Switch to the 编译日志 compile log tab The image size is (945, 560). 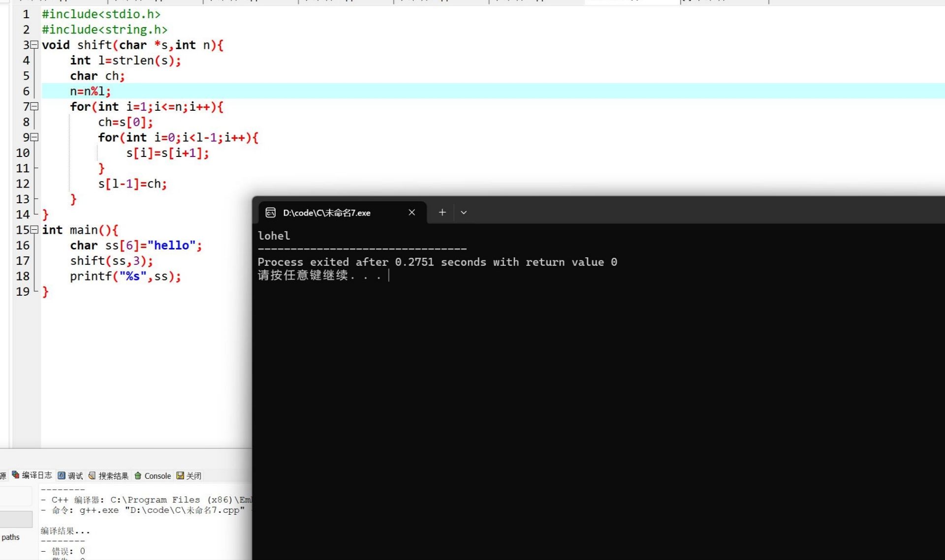tap(36, 475)
